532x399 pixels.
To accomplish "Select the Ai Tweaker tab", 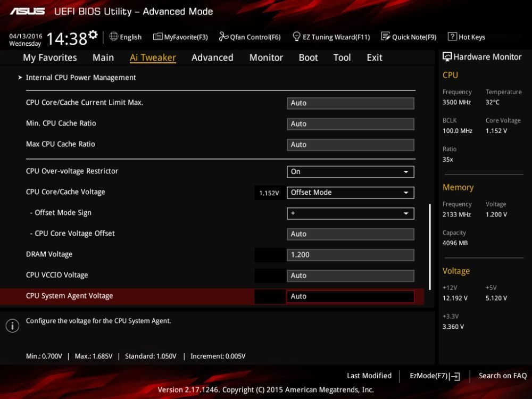I will click(153, 57).
